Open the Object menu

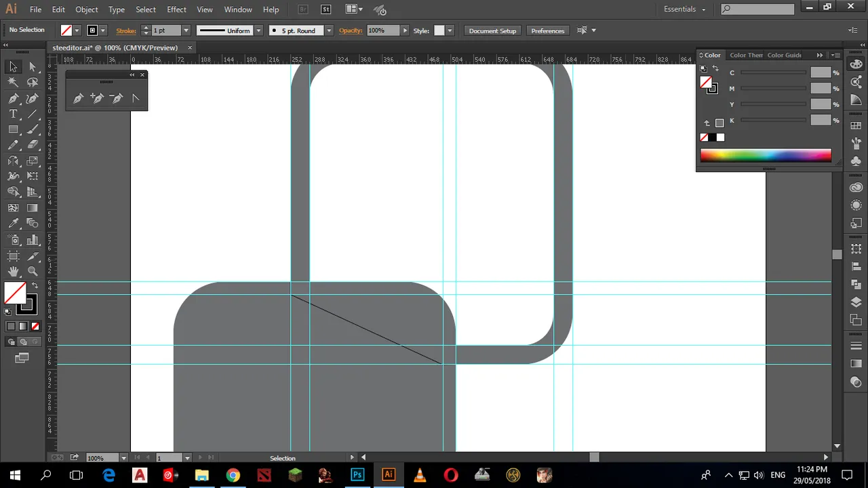click(87, 9)
